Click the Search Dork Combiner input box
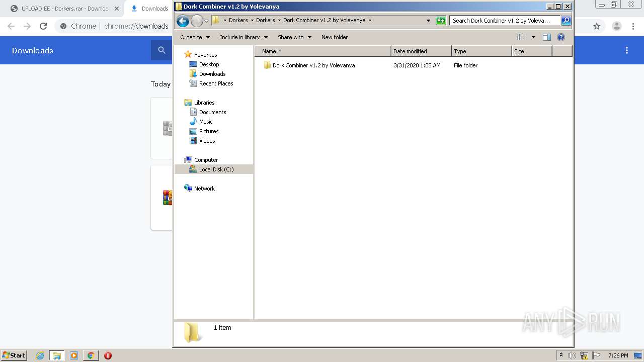 [504, 21]
